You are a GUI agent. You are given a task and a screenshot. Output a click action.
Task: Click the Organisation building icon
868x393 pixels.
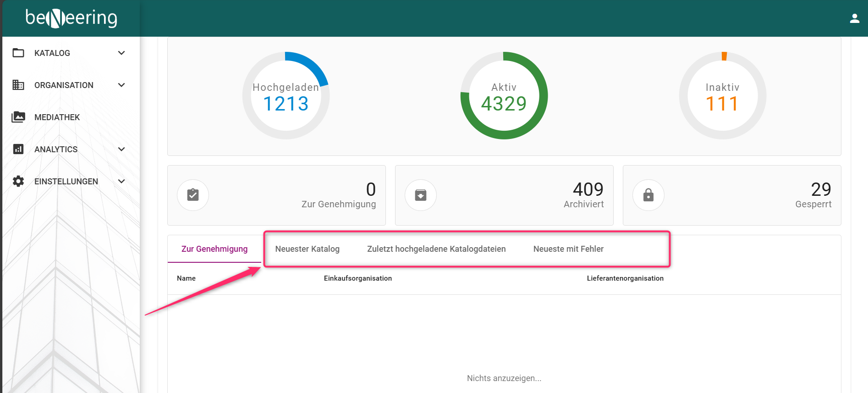[18, 85]
